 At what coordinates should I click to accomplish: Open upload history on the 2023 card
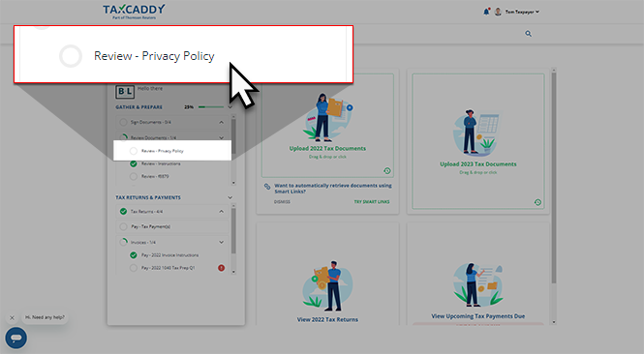tap(537, 202)
